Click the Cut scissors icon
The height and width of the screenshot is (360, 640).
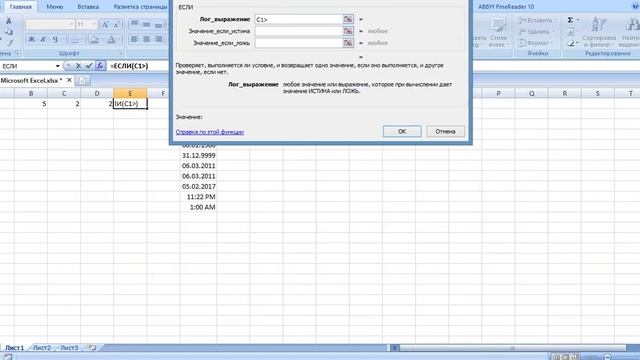(x=9, y=20)
